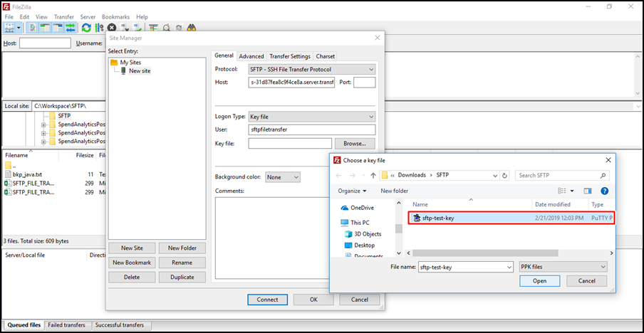Switch to the Transfer Settings tab
The width and height of the screenshot is (644, 333).
coord(289,56)
